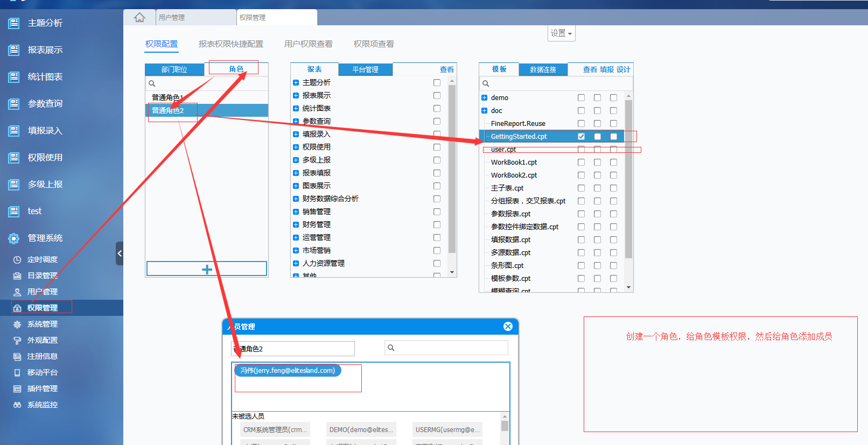
Task: Click the 报表展示 sidebar icon
Action: point(14,50)
